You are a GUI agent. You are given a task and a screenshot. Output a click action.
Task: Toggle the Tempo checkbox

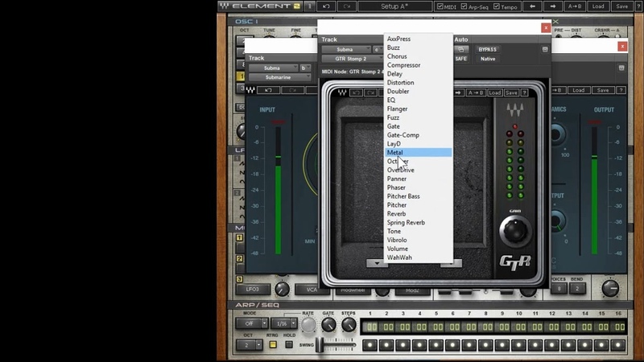496,6
